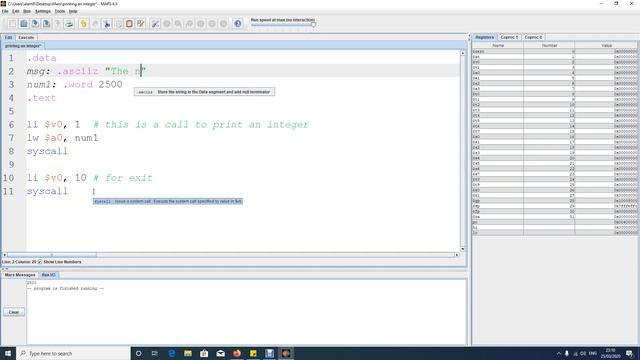Open a file using the Open toolbar icon

[24, 24]
